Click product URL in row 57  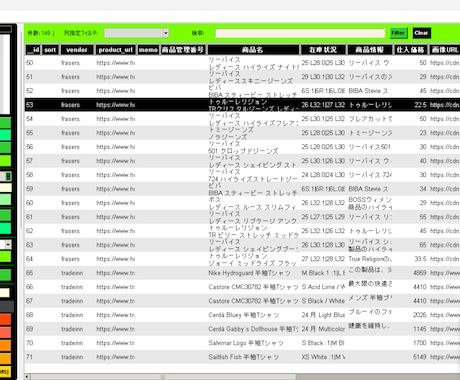[116, 161]
